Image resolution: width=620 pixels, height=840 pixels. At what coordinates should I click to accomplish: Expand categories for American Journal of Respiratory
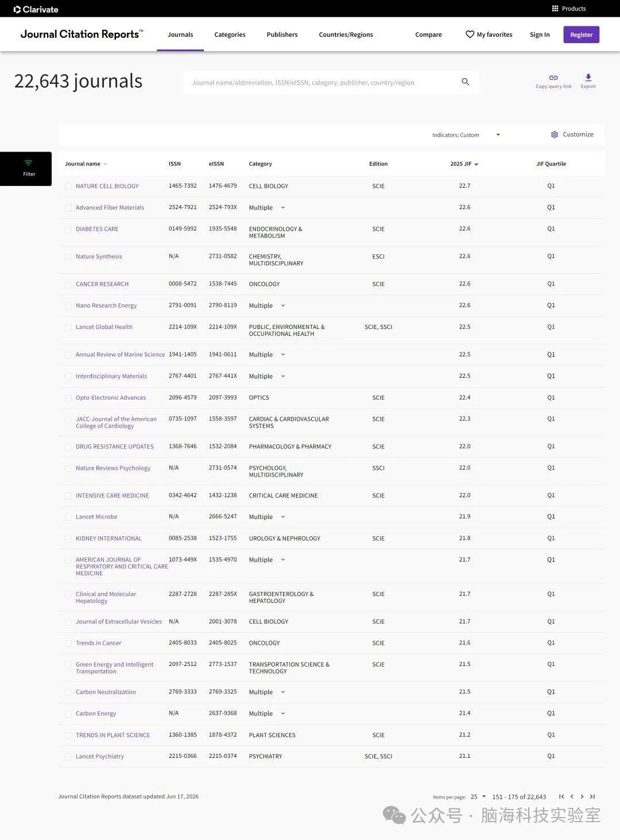(282, 560)
